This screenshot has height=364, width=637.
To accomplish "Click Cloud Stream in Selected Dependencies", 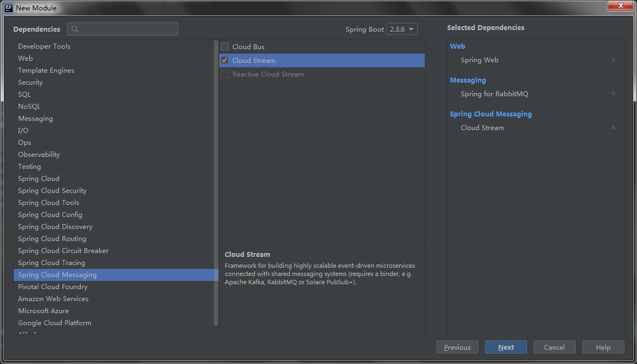I will tap(482, 127).
